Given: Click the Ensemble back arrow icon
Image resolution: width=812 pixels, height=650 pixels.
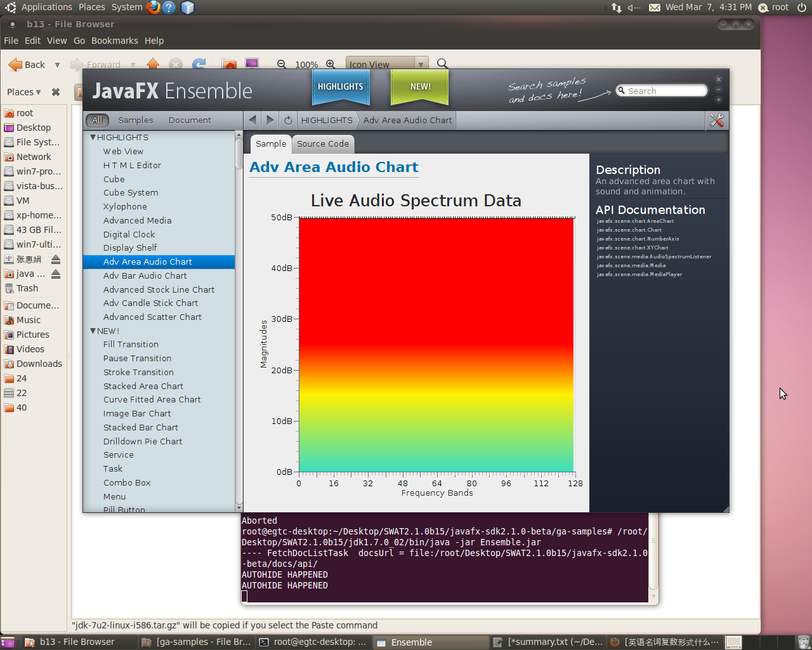Looking at the screenshot, I should (x=252, y=120).
